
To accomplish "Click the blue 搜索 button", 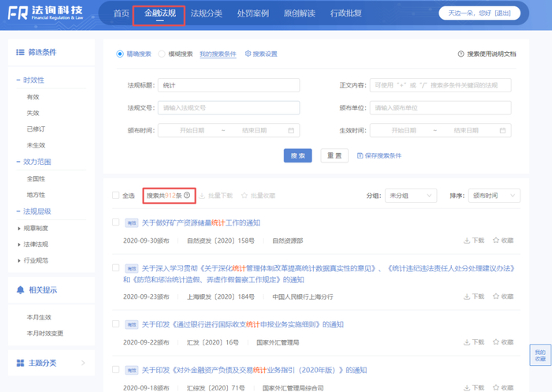I will (298, 156).
